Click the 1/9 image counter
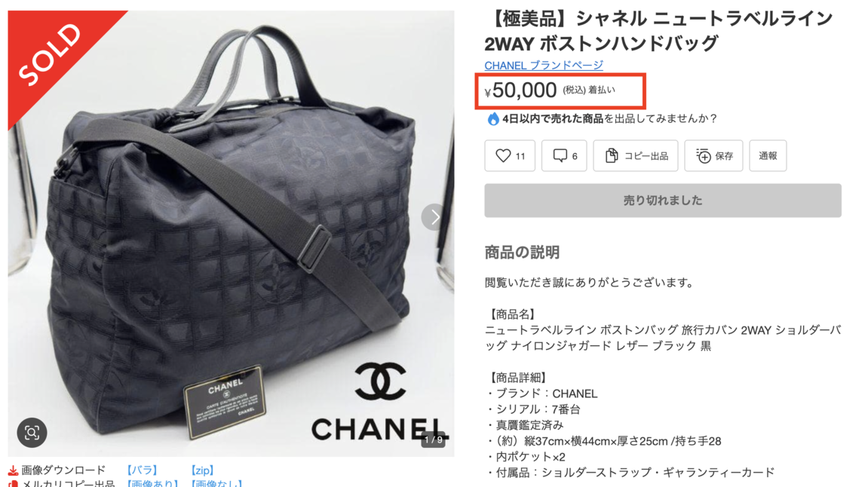Viewport: 868px width, 487px height. tap(433, 440)
